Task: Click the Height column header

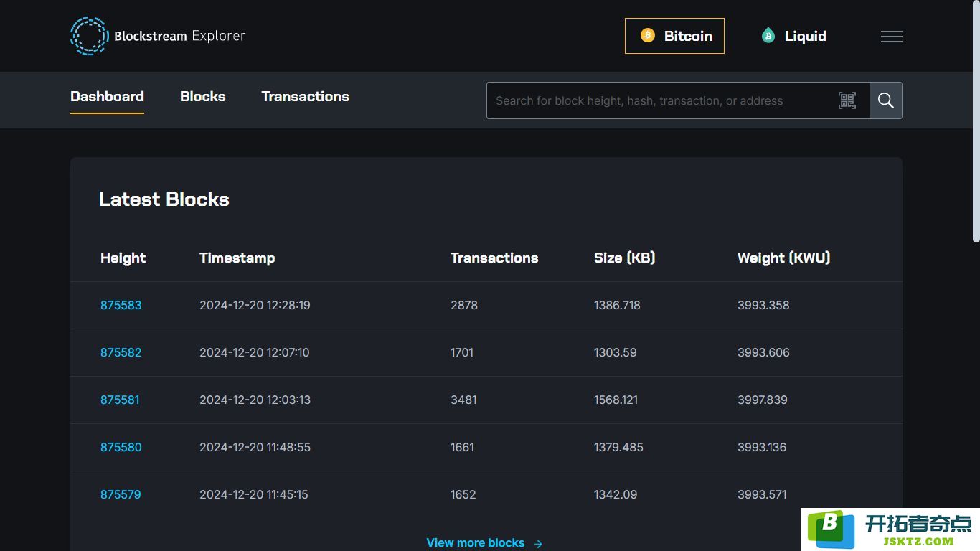Action: point(123,258)
